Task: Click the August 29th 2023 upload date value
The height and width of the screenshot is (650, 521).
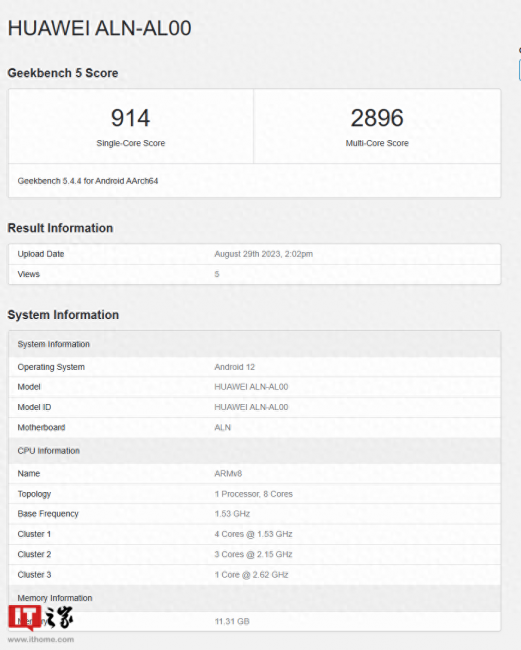Action: coord(264,254)
